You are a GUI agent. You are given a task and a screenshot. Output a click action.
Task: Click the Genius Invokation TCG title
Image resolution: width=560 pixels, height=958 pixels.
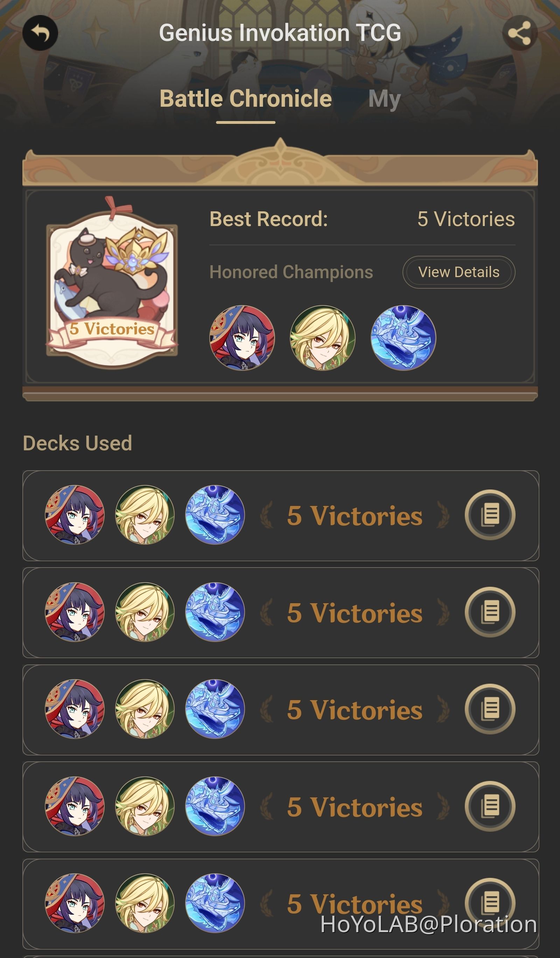coord(280,33)
